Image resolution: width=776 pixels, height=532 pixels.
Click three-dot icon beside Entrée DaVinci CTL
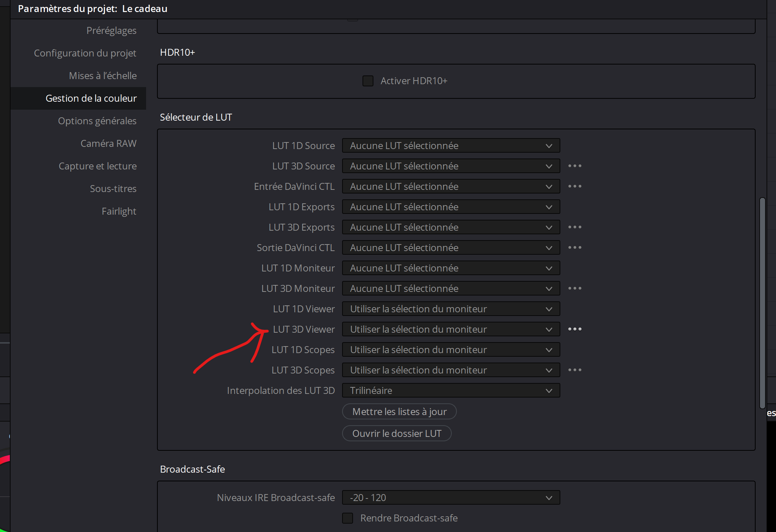(575, 187)
